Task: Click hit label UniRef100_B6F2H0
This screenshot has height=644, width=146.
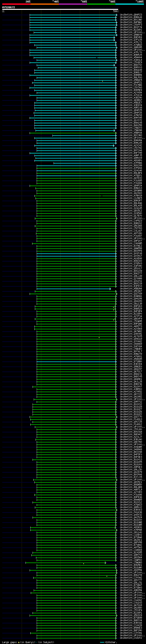Action: click(x=131, y=631)
